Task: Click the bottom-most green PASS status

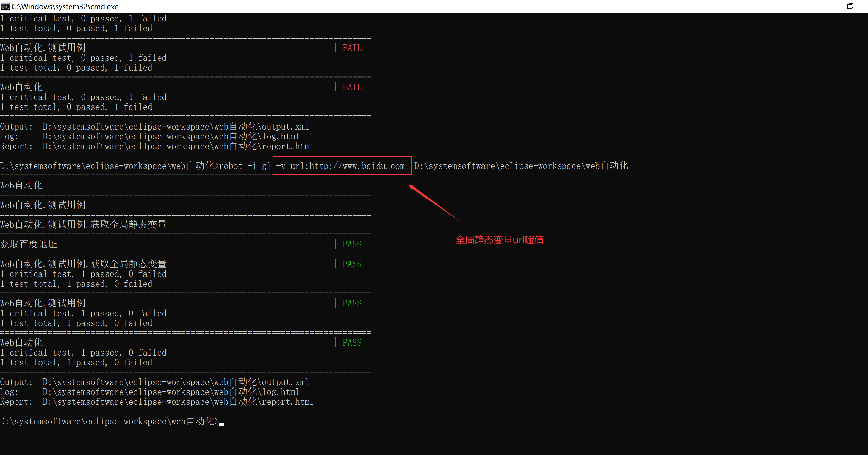Action: (352, 343)
